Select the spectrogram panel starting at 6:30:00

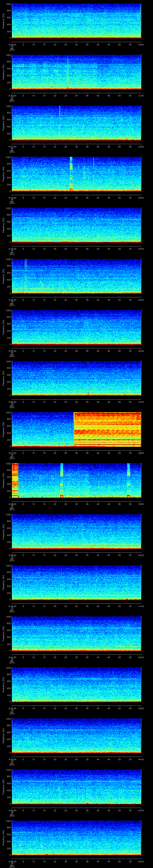pyautogui.click(x=76, y=72)
